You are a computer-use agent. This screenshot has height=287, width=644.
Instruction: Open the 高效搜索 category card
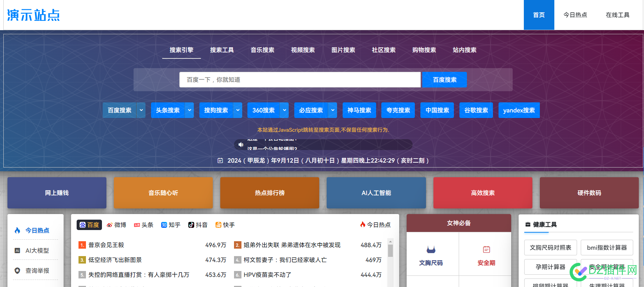click(483, 193)
